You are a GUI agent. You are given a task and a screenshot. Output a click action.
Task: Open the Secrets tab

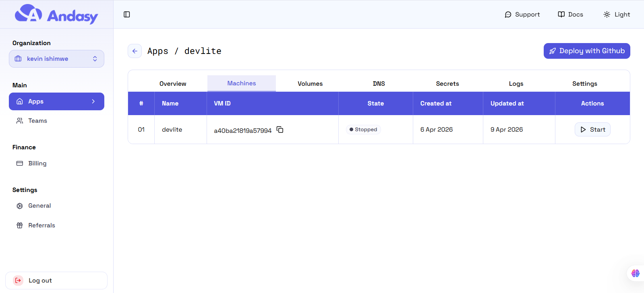447,84
